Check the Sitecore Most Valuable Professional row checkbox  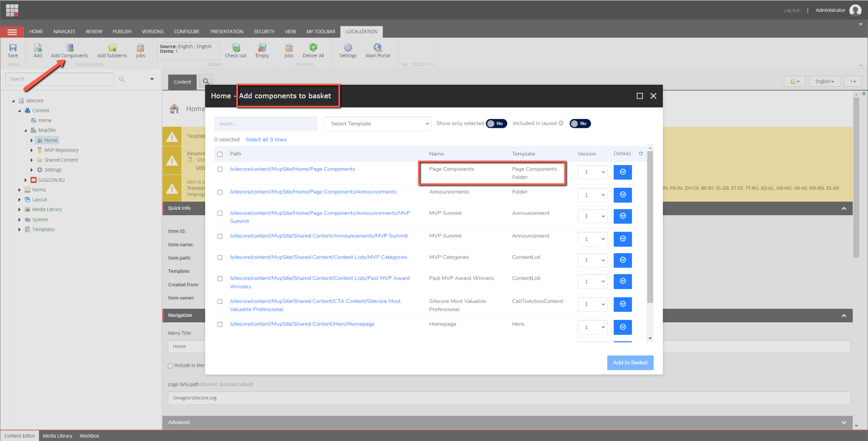[220, 302]
